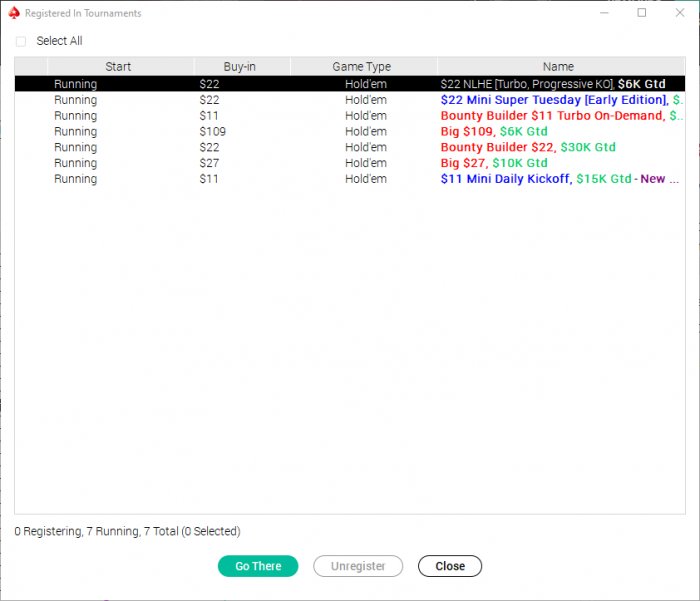Click the tournament count status text
The width and height of the screenshot is (700, 601).
tap(127, 531)
